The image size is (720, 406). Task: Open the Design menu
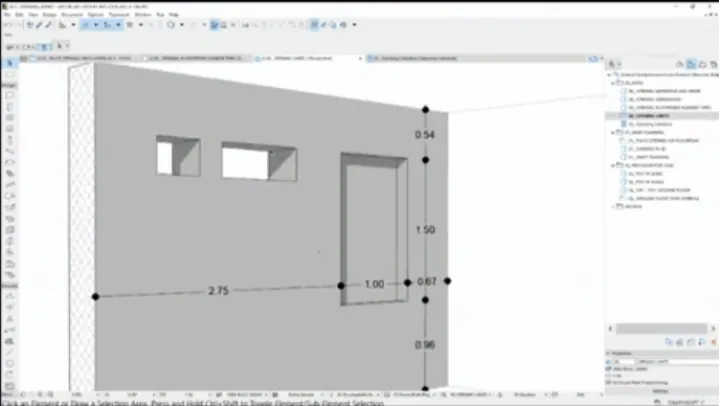pyautogui.click(x=48, y=15)
